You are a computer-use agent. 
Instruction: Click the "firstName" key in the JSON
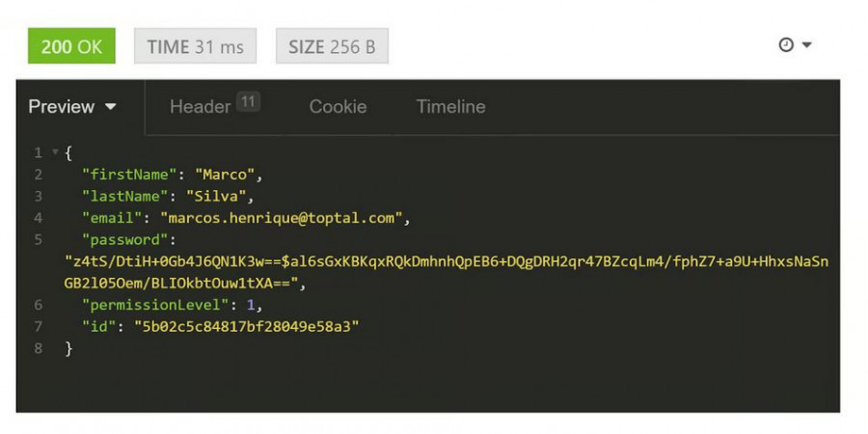129,175
